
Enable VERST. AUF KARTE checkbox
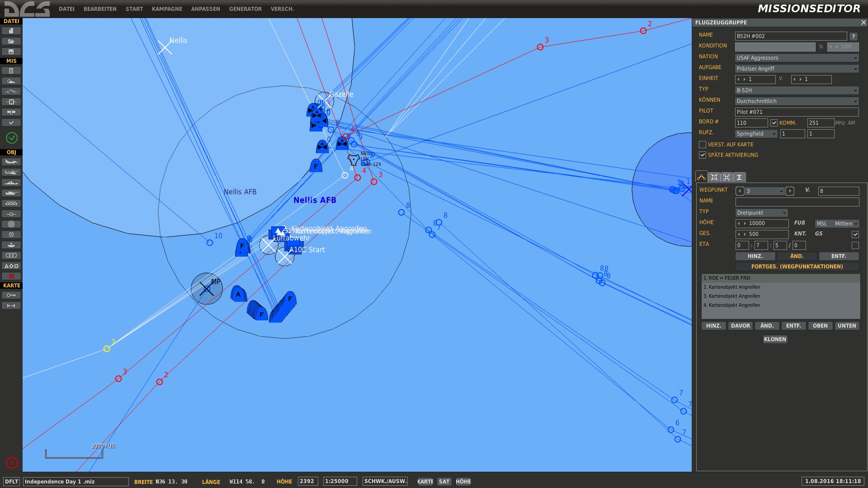pos(703,145)
